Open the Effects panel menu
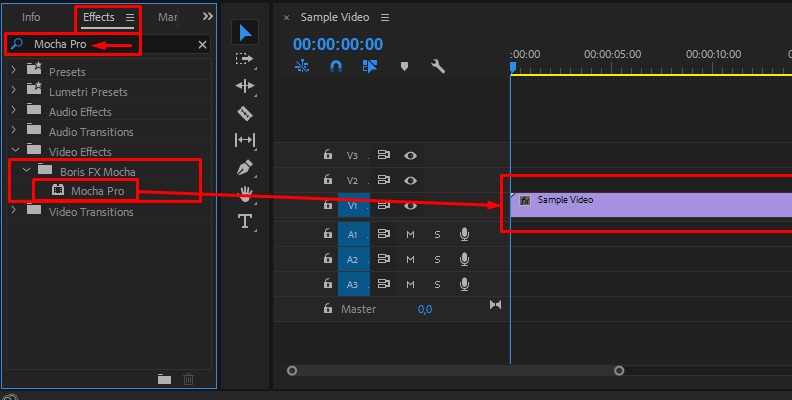Viewport: 792px width, 400px height. [130, 18]
